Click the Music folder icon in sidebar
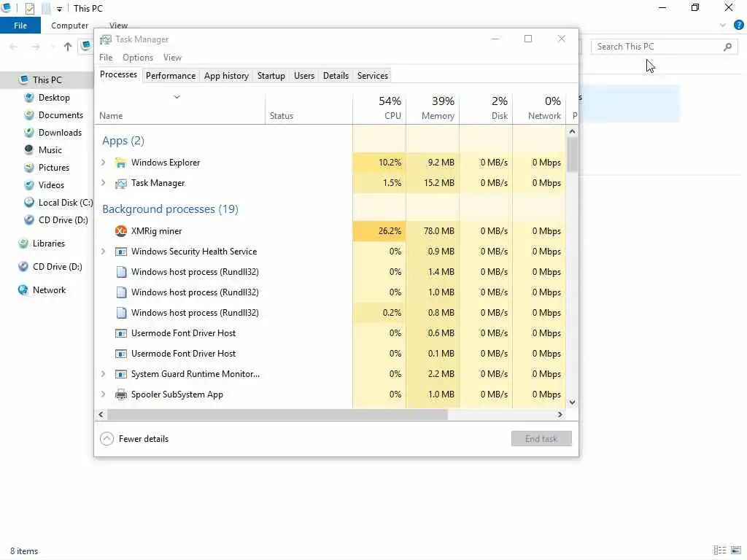The height and width of the screenshot is (560, 747). (29, 150)
